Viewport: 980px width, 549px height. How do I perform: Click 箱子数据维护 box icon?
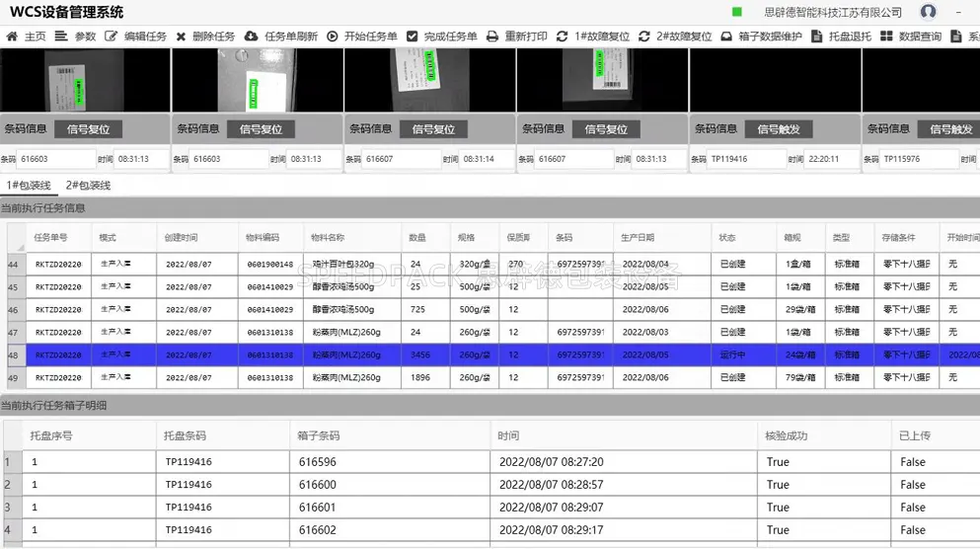pyautogui.click(x=726, y=37)
